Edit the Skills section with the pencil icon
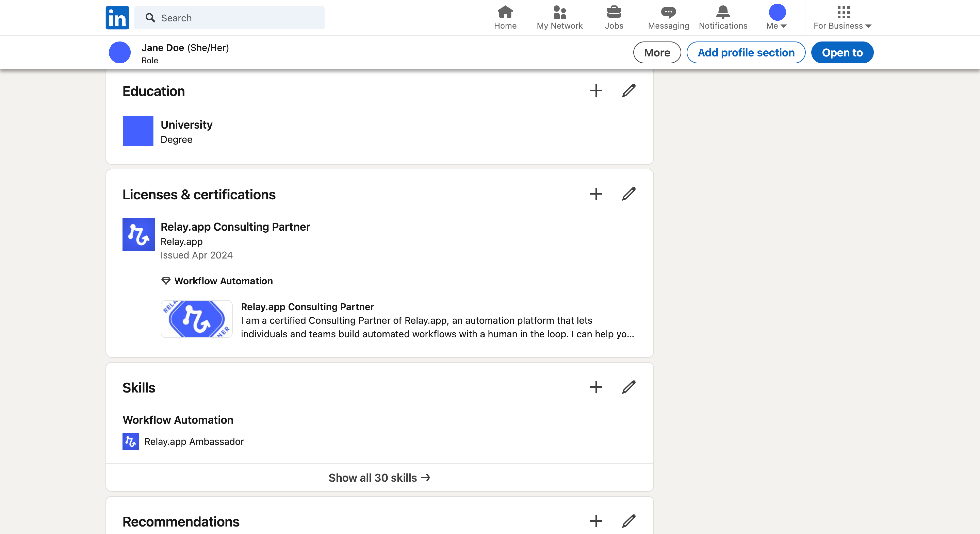The height and width of the screenshot is (534, 980). (x=628, y=387)
